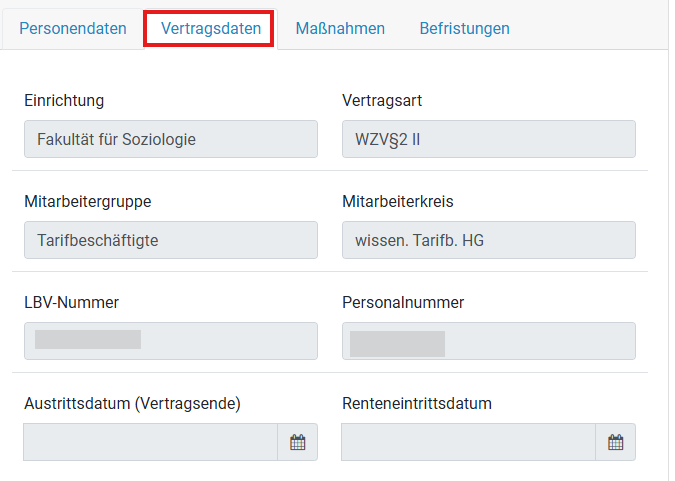Click the Einrichtung field showing Fakultät für Soziologie
Screen dimensions: 675x481
[170, 139]
